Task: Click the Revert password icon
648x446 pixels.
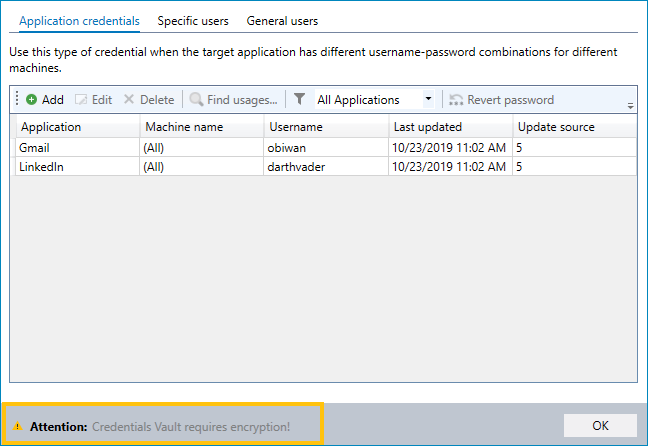Action: pyautogui.click(x=456, y=100)
